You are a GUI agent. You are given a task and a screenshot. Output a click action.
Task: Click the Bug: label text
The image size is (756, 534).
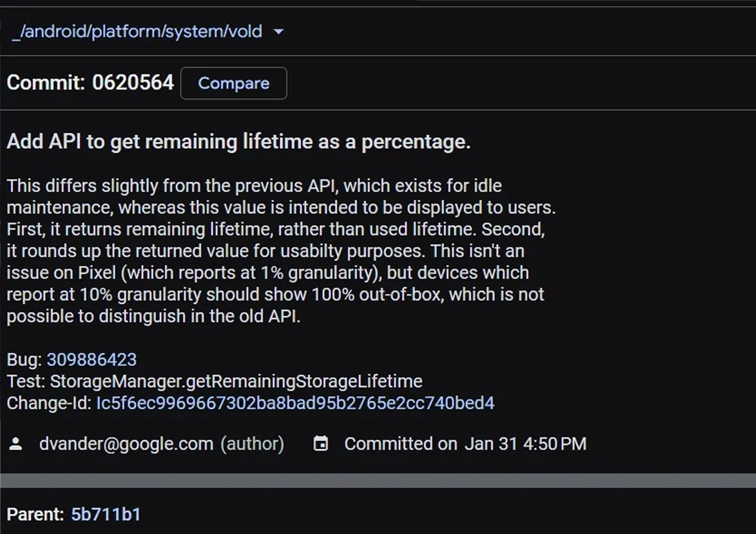pos(24,359)
